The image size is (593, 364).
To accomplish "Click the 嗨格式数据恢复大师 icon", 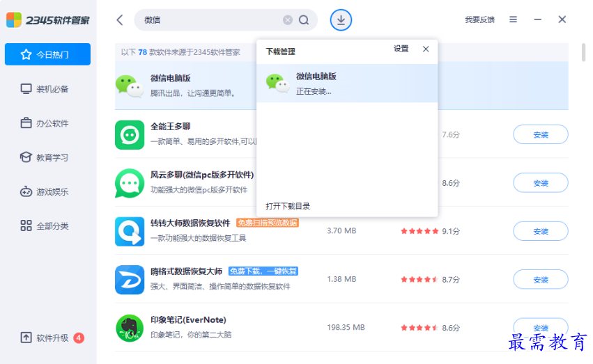I will 130,280.
